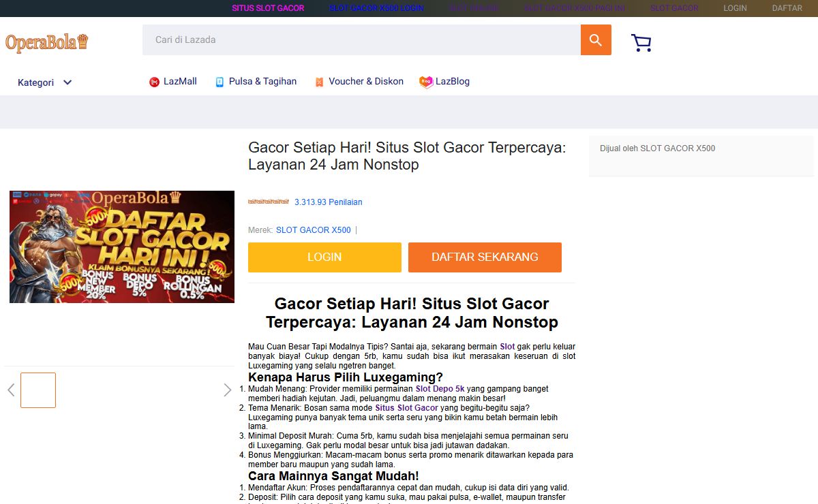Click the main product banner image
818x504 pixels.
click(122, 247)
